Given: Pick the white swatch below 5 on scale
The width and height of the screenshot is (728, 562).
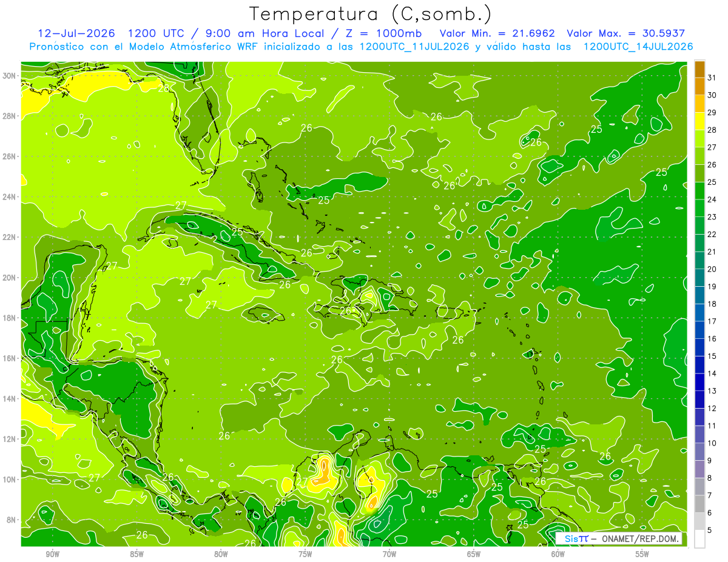Looking at the screenshot, I should tap(699, 538).
